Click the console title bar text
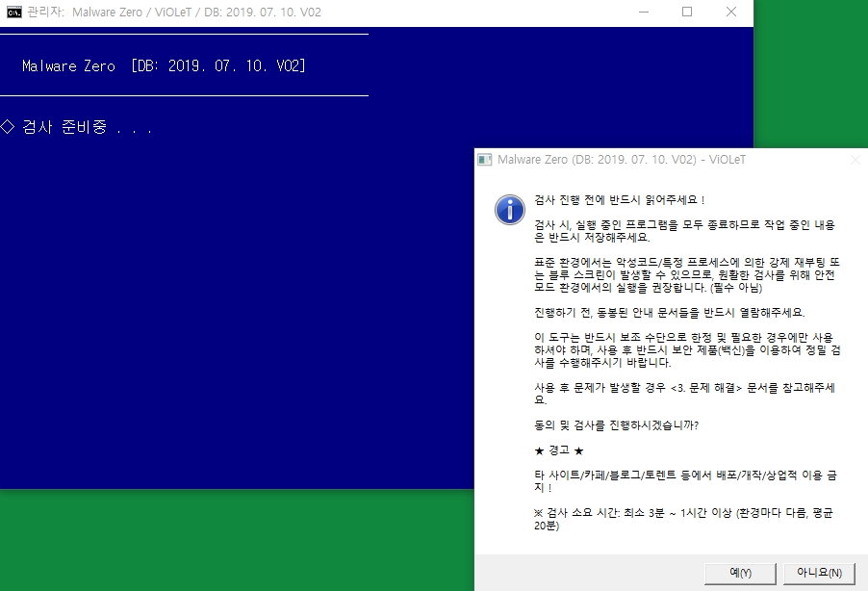This screenshot has width=868, height=591. (174, 13)
